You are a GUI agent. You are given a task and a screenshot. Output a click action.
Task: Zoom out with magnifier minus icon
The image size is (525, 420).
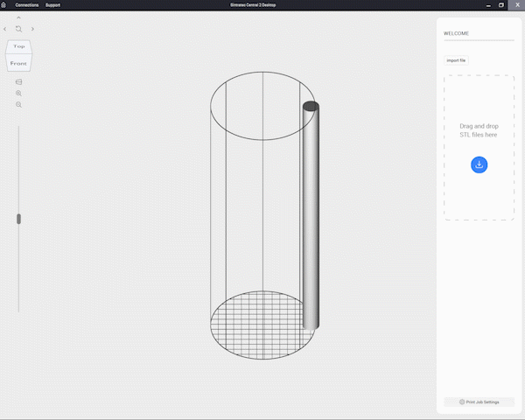tap(18, 105)
